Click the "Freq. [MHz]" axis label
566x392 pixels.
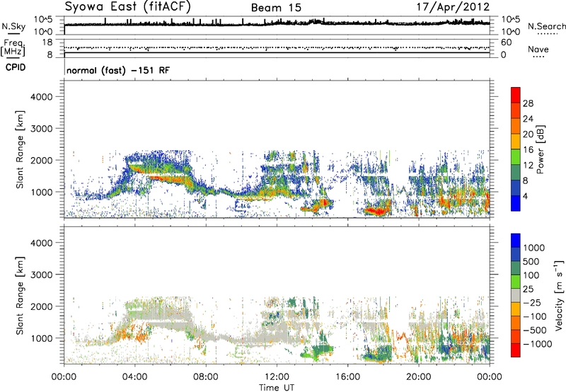[x=13, y=47]
